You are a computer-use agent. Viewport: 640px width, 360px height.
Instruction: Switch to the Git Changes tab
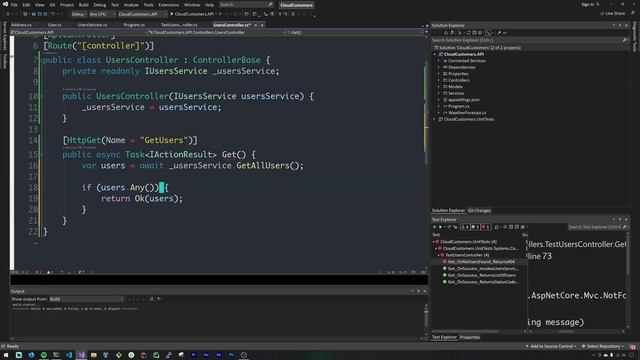[479, 211]
